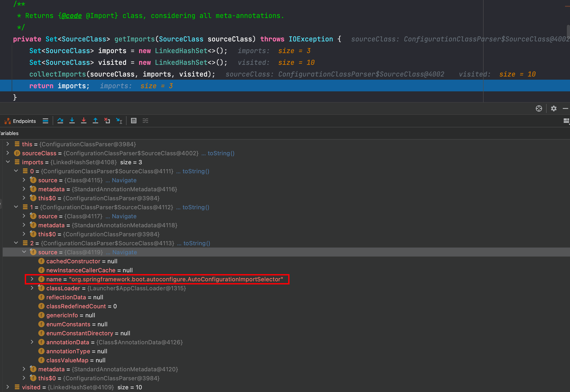570x392 pixels.
Task: Collapse imports element 1 node
Action: tap(16, 207)
